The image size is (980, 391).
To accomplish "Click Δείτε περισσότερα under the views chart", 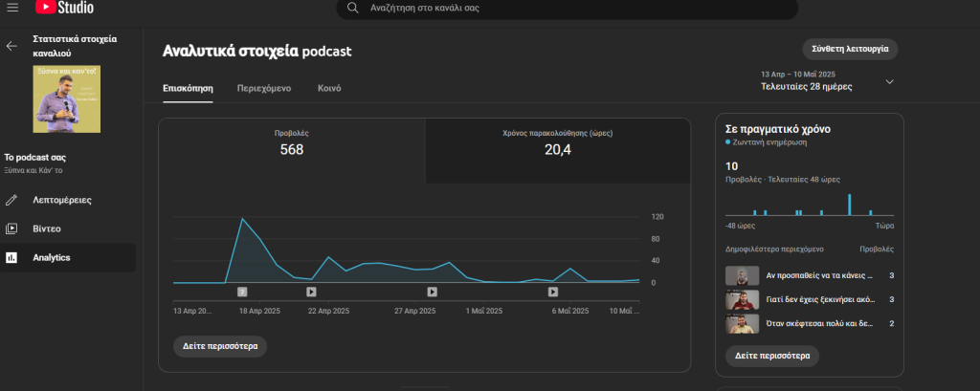I will (x=220, y=346).
